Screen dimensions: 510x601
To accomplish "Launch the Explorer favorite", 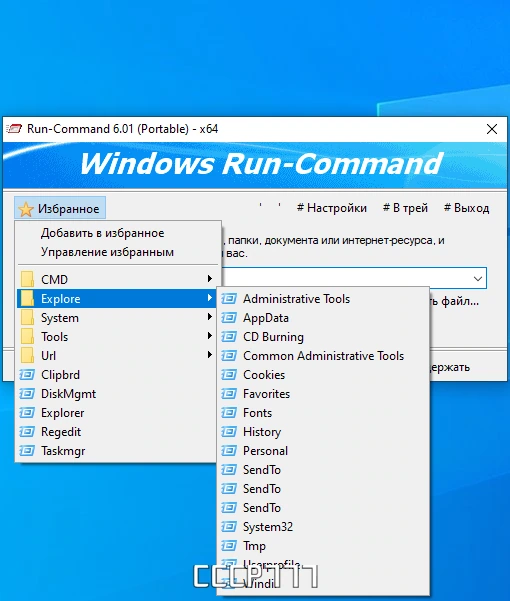I will 116,413.
